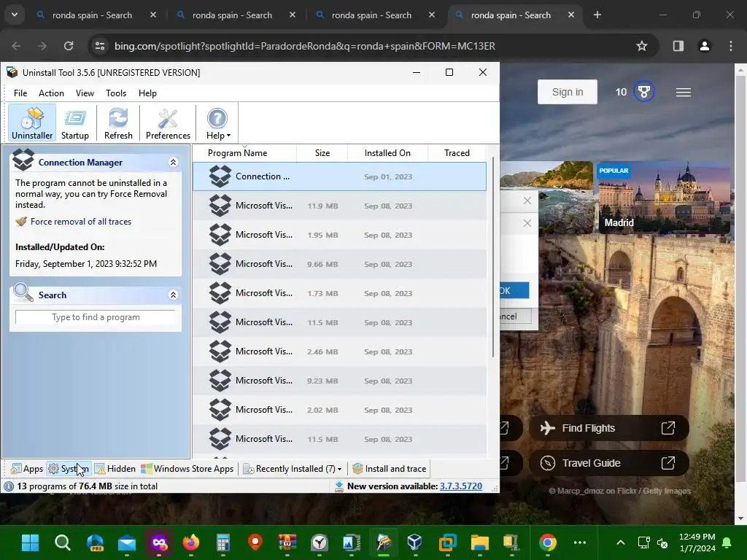Click the info icon in status bar
Viewport: 747px width, 560px height.
[x=9, y=486]
